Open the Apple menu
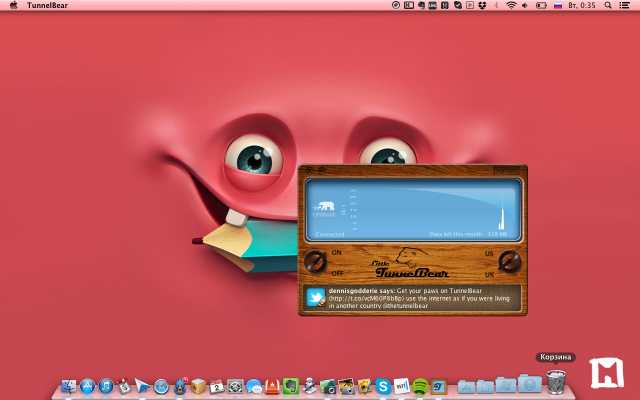This screenshot has height=400, width=640. [x=13, y=6]
